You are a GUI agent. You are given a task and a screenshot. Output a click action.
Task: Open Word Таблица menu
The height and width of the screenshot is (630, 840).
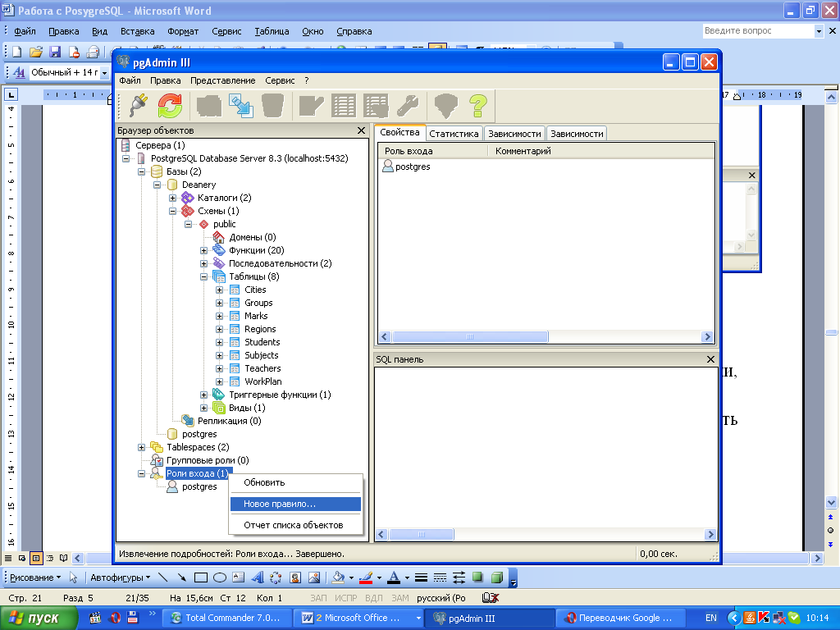272,31
